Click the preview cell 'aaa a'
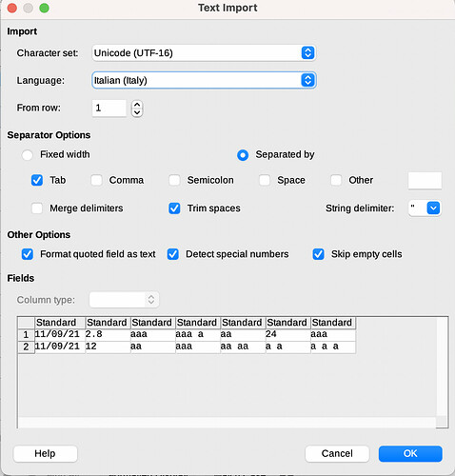Image resolution: width=455 pixels, height=476 pixels. click(x=198, y=334)
